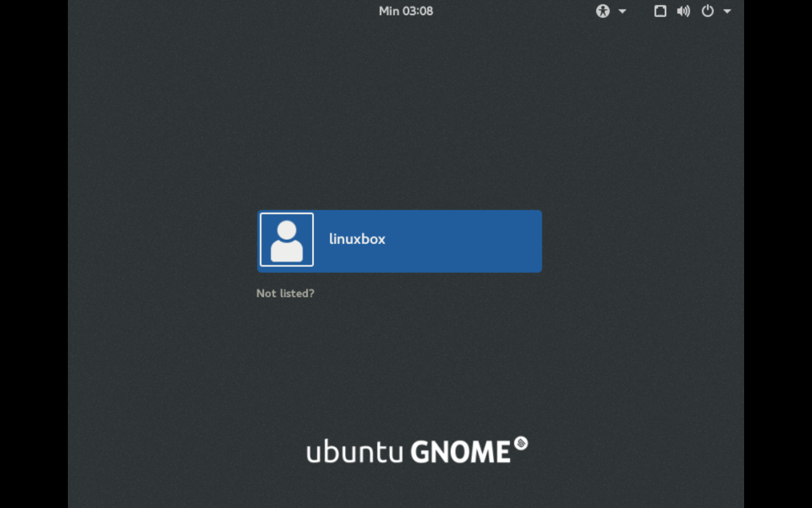812x508 pixels.
Task: Open the volume speaker icon
Action: pyautogui.click(x=683, y=11)
